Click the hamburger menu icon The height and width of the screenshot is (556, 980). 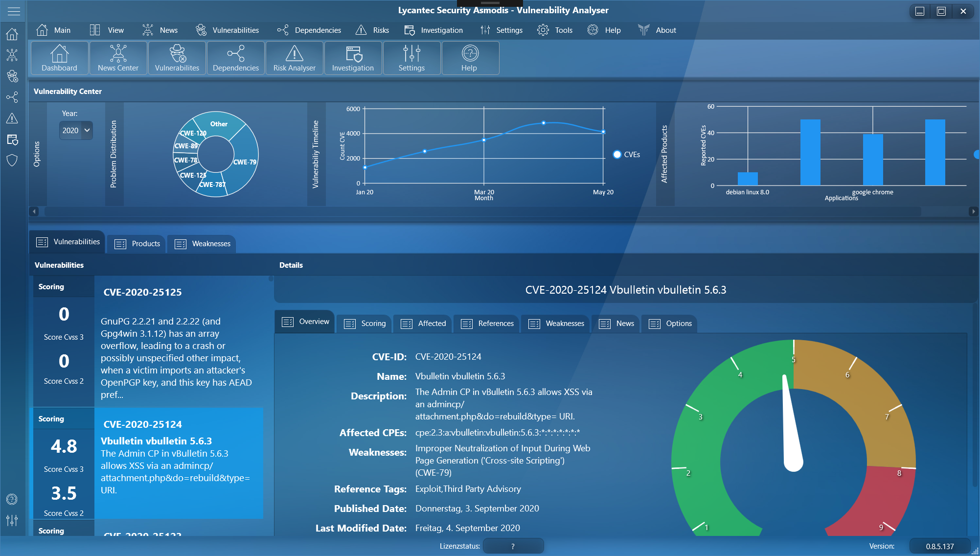14,11
